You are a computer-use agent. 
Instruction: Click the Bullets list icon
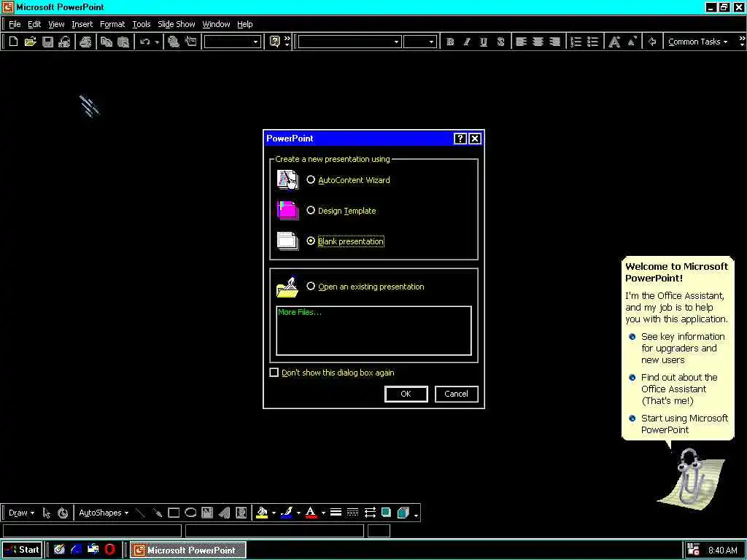pos(592,42)
